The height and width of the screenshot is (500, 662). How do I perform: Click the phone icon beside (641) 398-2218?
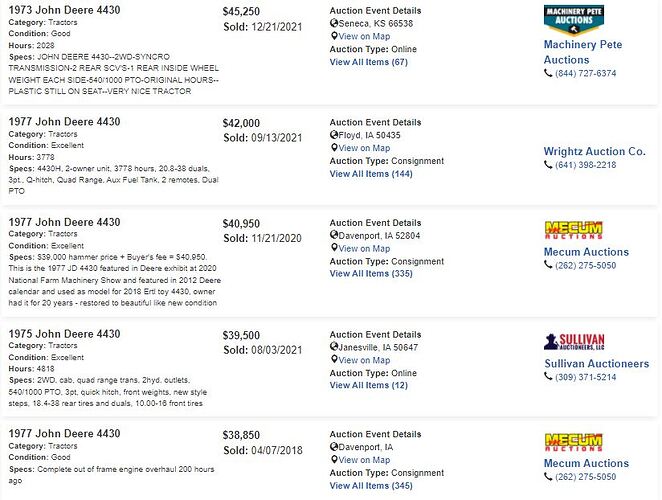click(548, 165)
